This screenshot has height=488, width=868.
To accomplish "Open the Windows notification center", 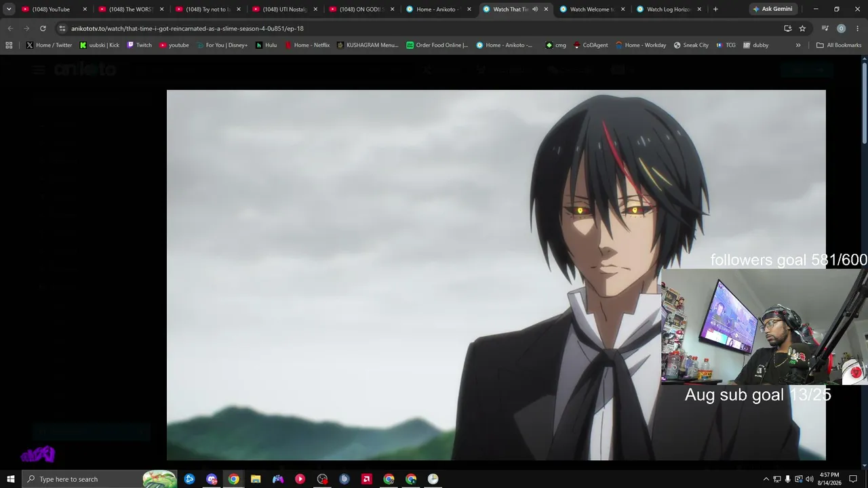I will tap(853, 479).
